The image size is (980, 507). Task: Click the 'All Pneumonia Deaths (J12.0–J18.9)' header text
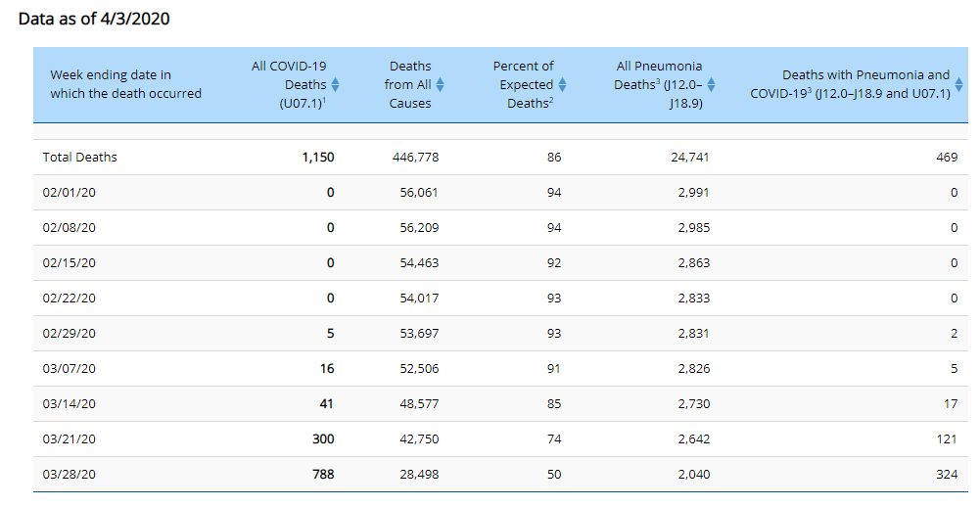(x=658, y=84)
